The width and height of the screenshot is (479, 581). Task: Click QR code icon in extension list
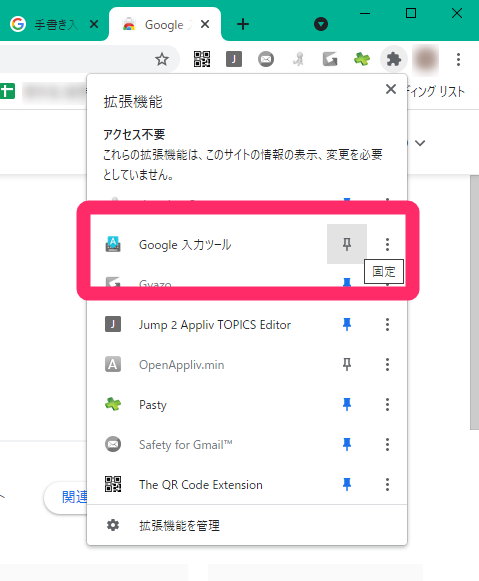(113, 484)
